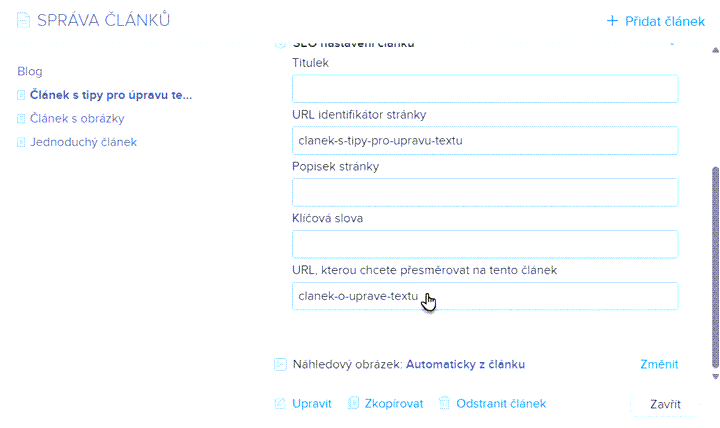Collapse the SEO nastavení článku section chevron
The height and width of the screenshot is (428, 720).
click(672, 44)
